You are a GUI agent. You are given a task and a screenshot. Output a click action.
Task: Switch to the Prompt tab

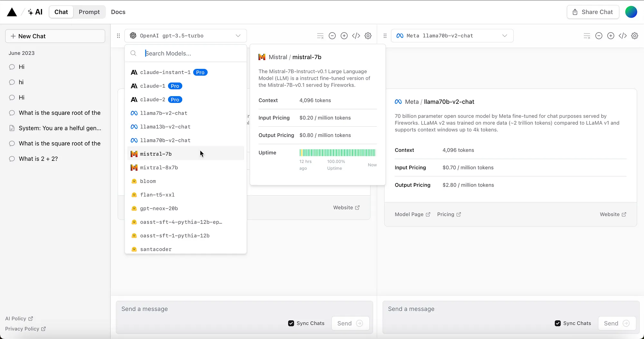click(x=89, y=12)
